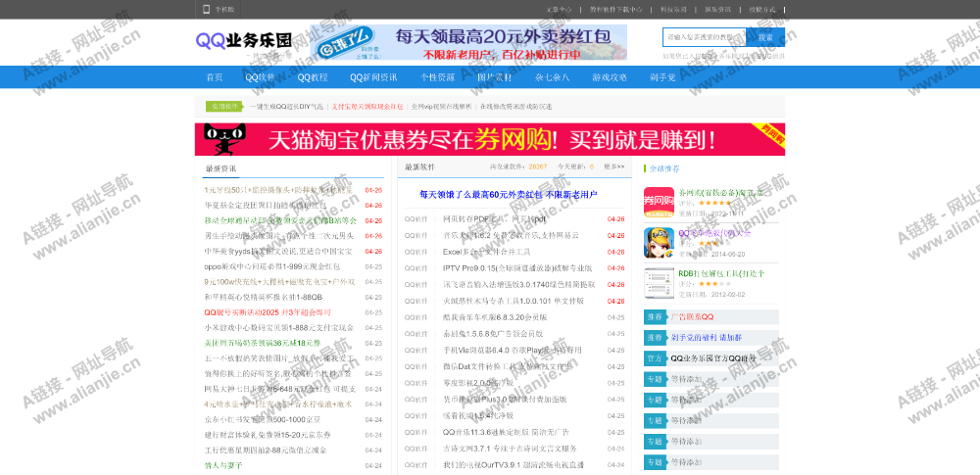Open IPTV Pro9.0.15 software entry

(517, 268)
